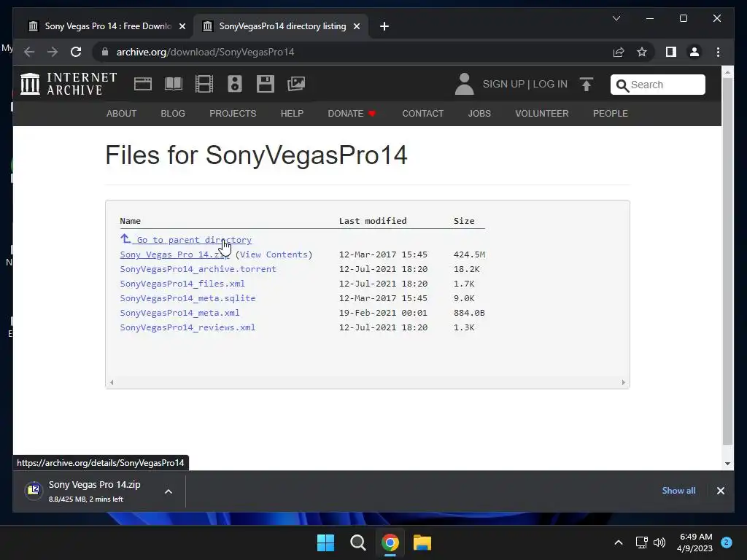The height and width of the screenshot is (560, 747).
Task: Open Chrome tab search dropdown
Action: point(616,18)
